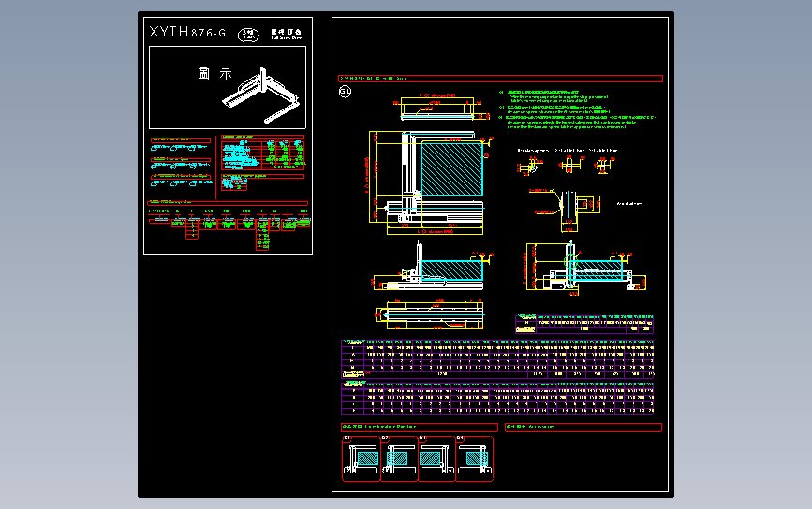Click the XYTH876-G title text
The width and height of the screenshot is (812, 509).
[x=187, y=32]
